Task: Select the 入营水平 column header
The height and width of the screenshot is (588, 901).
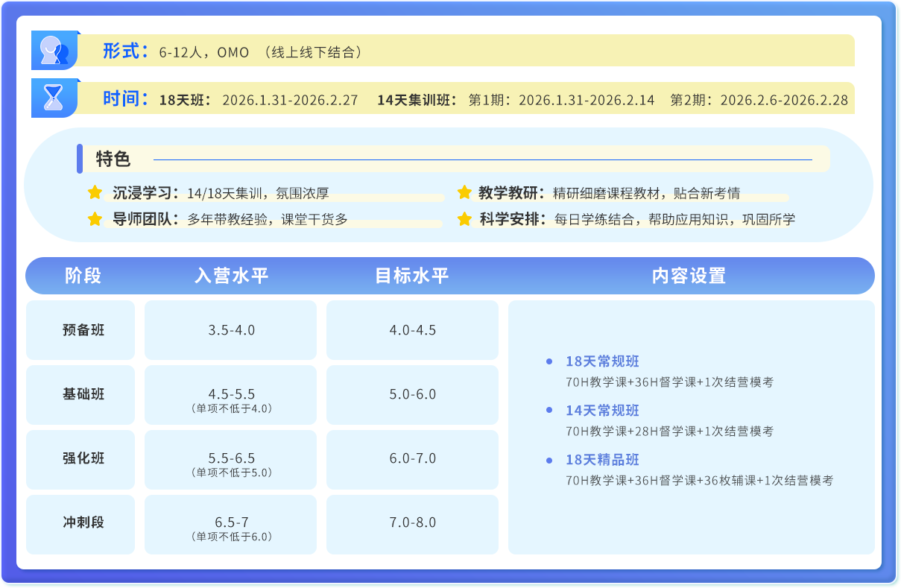Action: (231, 276)
